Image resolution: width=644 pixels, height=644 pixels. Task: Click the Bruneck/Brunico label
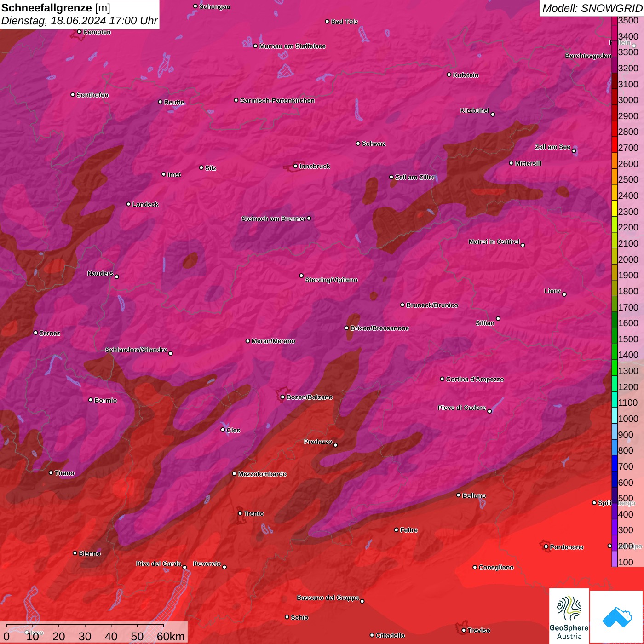432,305
